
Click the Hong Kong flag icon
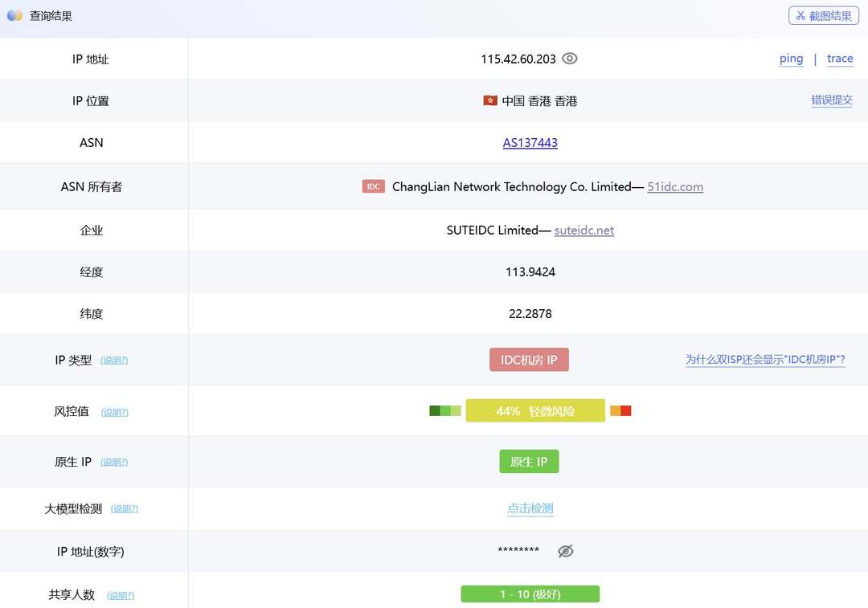click(490, 100)
